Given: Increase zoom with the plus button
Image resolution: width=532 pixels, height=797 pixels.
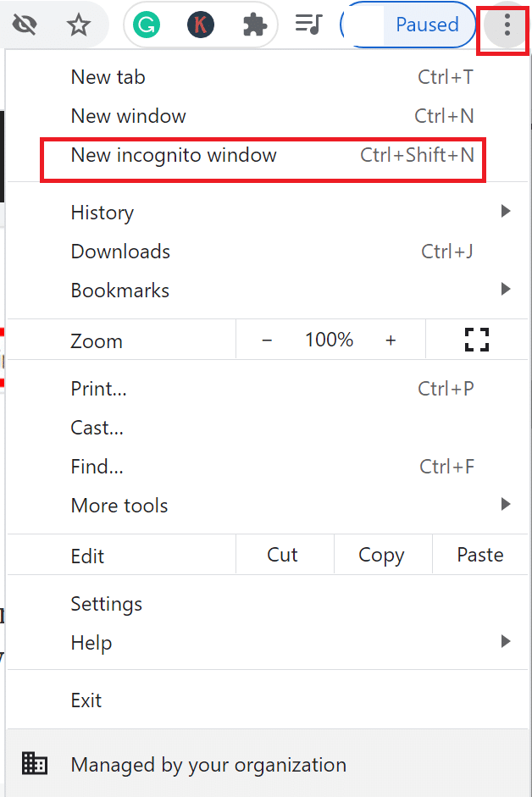Looking at the screenshot, I should tap(391, 340).
